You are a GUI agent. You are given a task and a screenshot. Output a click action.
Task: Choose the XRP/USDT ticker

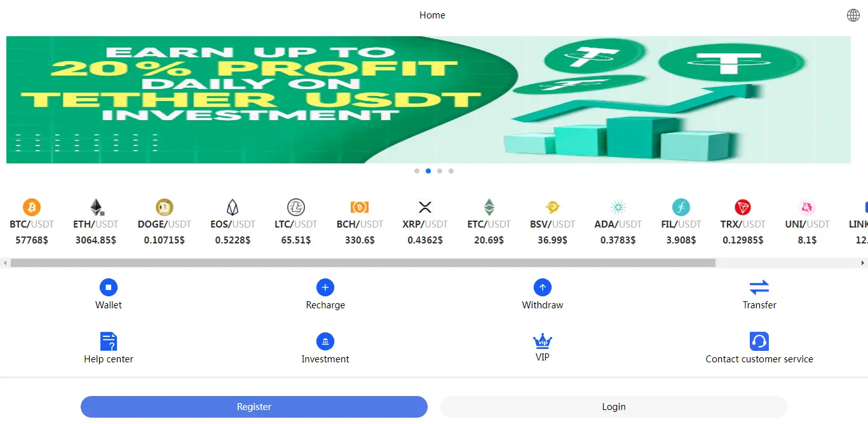(425, 222)
